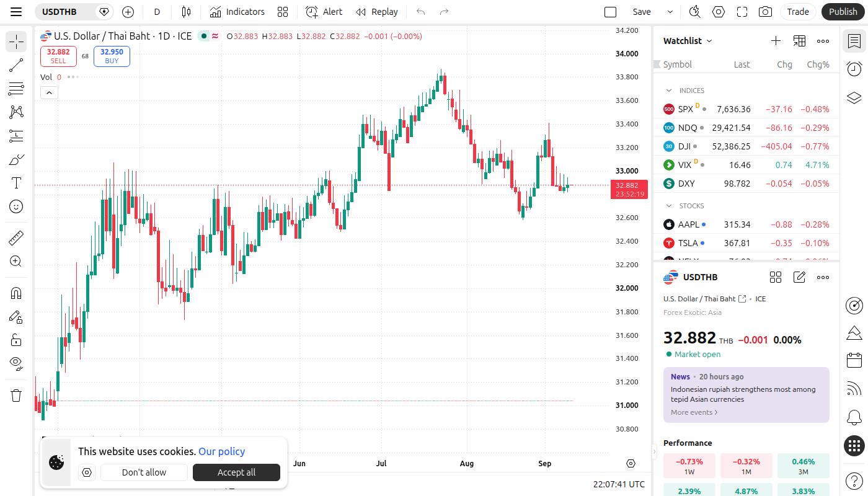Screen dimensions: 868x496
Task: Open the quick search icon
Action: 694,12
